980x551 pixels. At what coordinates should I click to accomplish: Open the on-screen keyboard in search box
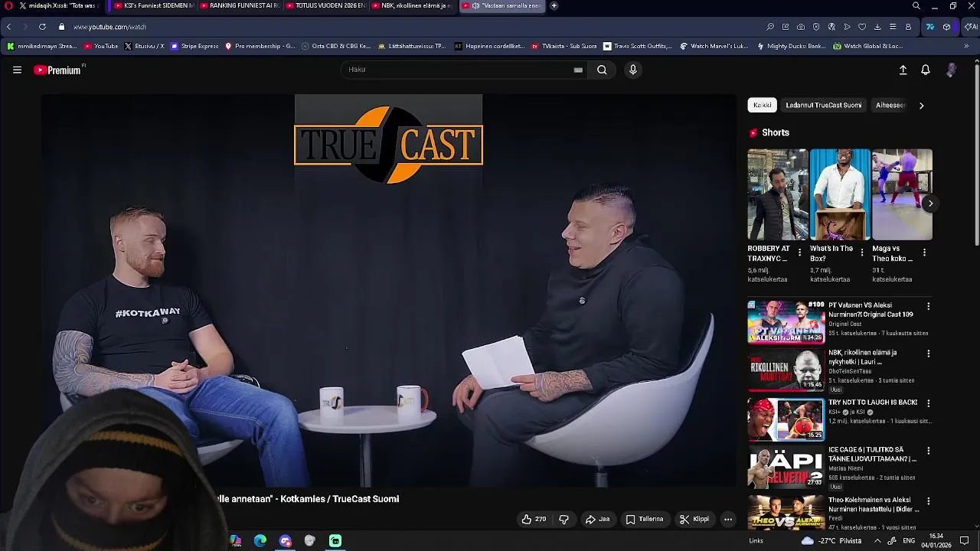578,70
